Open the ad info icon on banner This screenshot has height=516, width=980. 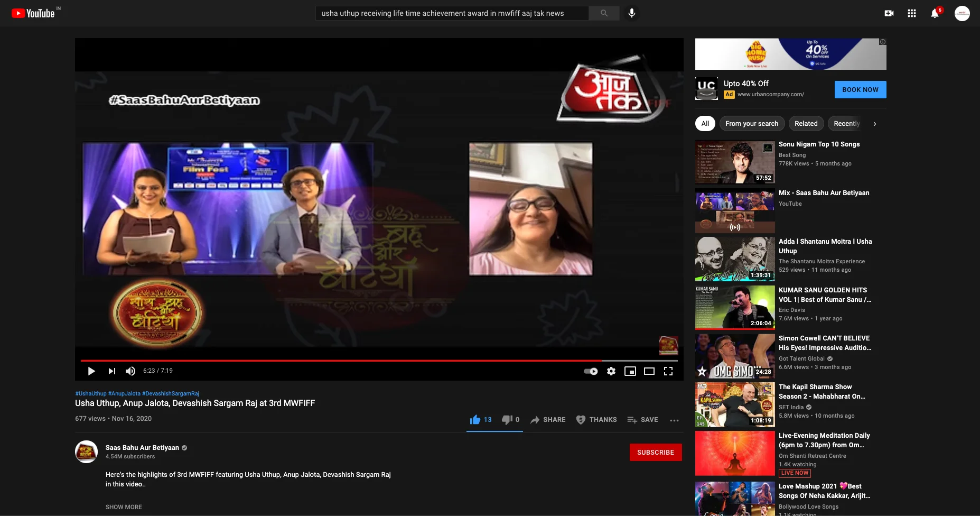882,42
